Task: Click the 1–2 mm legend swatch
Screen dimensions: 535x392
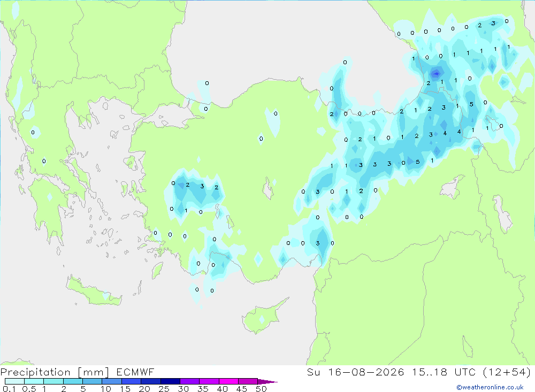Action: pyautogui.click(x=53, y=381)
